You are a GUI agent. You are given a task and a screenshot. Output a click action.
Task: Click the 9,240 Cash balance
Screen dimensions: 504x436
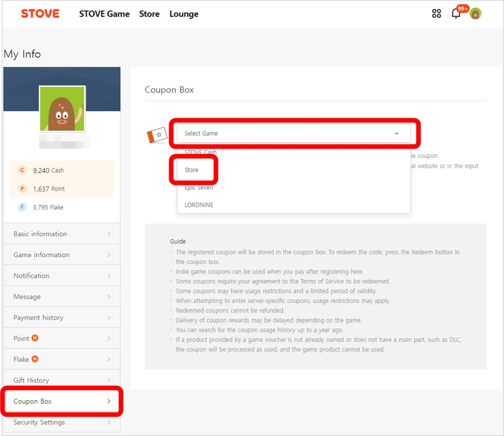tap(48, 170)
